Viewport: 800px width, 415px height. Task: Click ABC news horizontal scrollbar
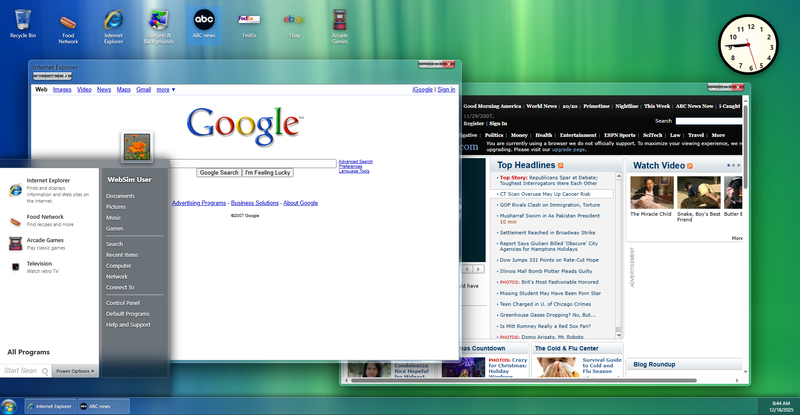(524, 380)
